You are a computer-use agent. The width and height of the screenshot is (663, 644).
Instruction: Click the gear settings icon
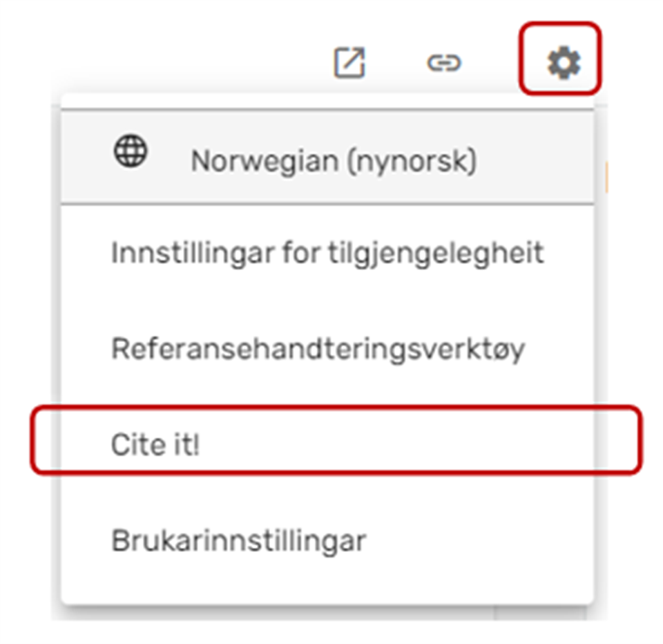point(564,64)
